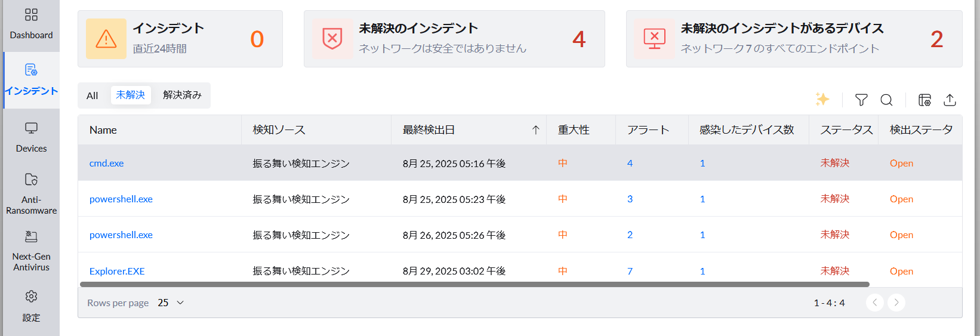
Task: Open Anti-Ransomware sidebar section
Action: [31, 194]
